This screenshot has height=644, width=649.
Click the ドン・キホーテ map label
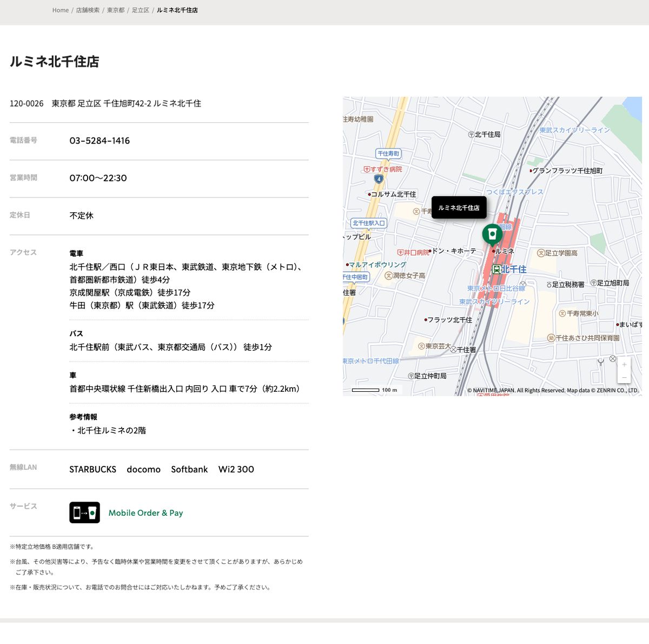click(x=453, y=251)
